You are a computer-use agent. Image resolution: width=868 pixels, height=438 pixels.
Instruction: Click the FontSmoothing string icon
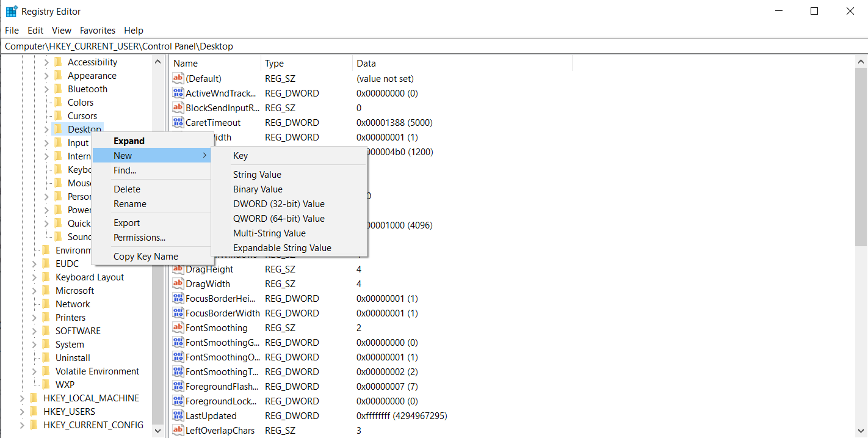coord(178,327)
